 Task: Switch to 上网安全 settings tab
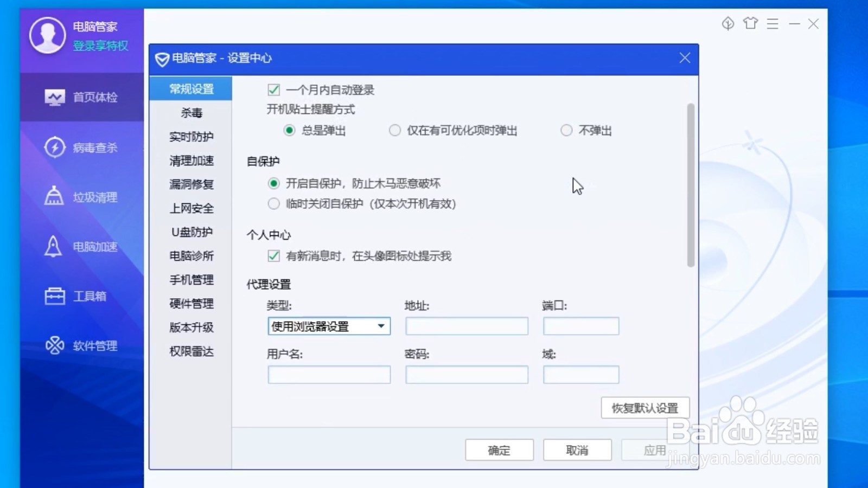tap(191, 208)
